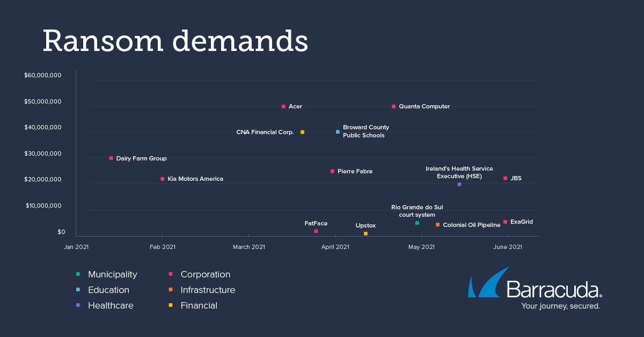
Task: Click the JBS data point marker
Action: click(x=505, y=178)
